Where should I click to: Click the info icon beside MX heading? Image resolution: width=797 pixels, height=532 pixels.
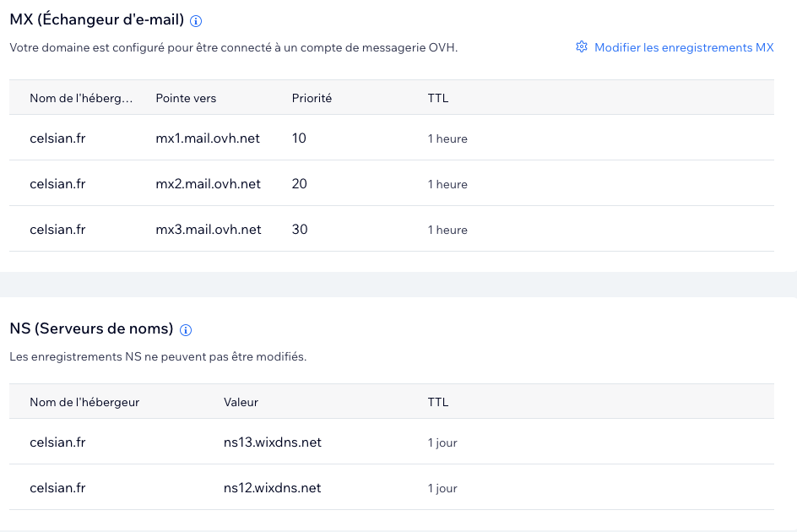[196, 21]
